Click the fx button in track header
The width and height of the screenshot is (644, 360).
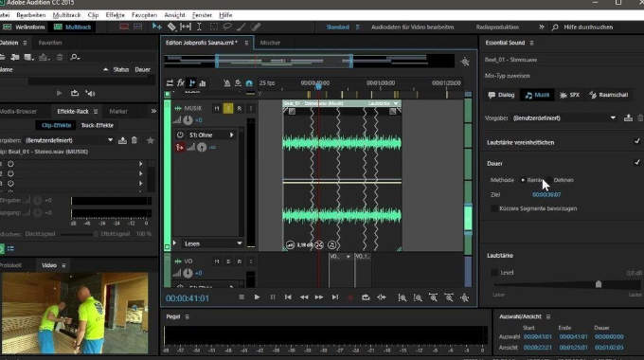pyautogui.click(x=181, y=83)
